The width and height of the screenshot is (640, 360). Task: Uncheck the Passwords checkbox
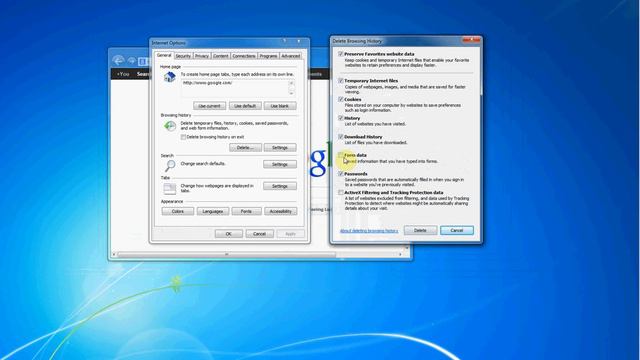point(340,174)
